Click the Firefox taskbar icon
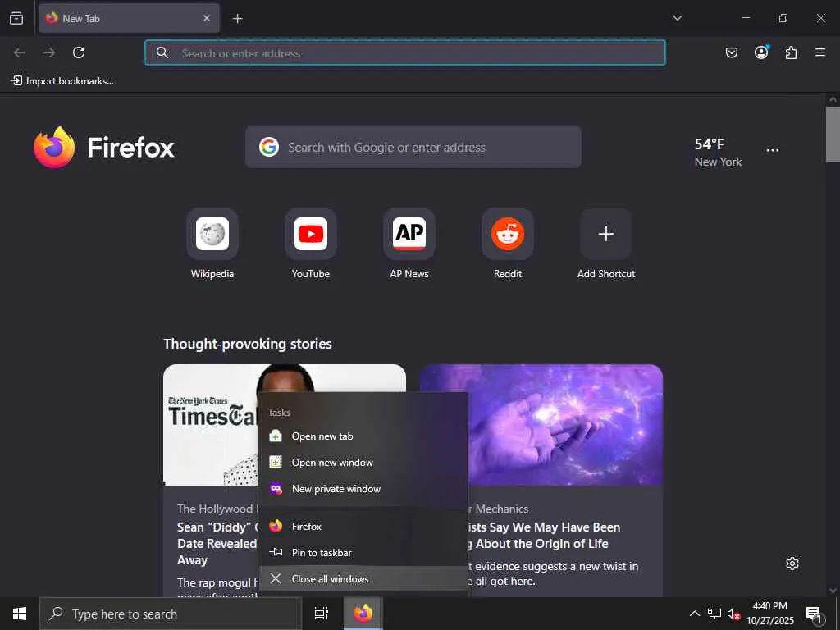Screen dimensions: 840x630 [363, 614]
